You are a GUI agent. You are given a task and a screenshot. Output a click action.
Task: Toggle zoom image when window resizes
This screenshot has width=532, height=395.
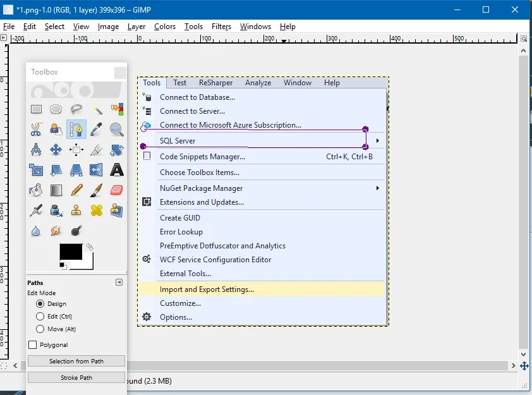click(x=524, y=39)
